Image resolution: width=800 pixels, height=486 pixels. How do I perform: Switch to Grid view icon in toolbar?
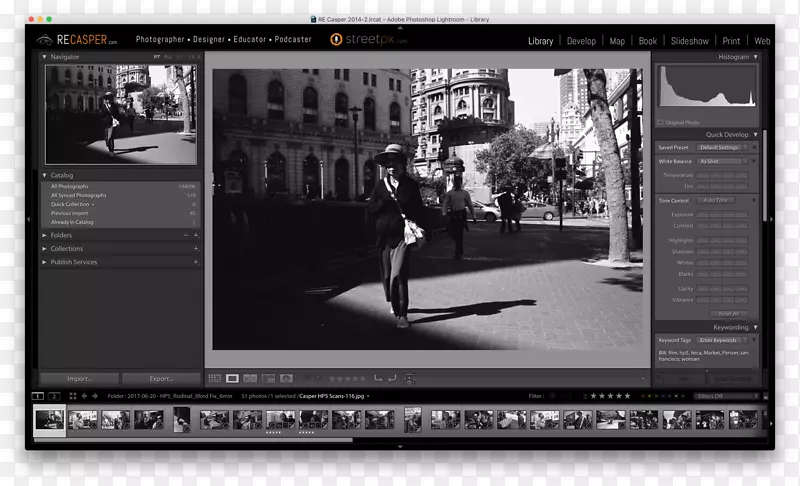(215, 378)
